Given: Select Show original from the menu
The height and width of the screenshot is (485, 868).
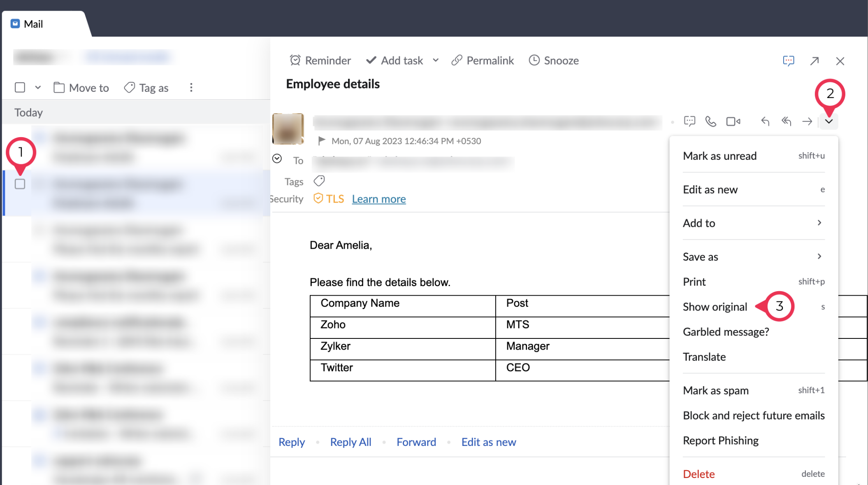Looking at the screenshot, I should (x=715, y=307).
